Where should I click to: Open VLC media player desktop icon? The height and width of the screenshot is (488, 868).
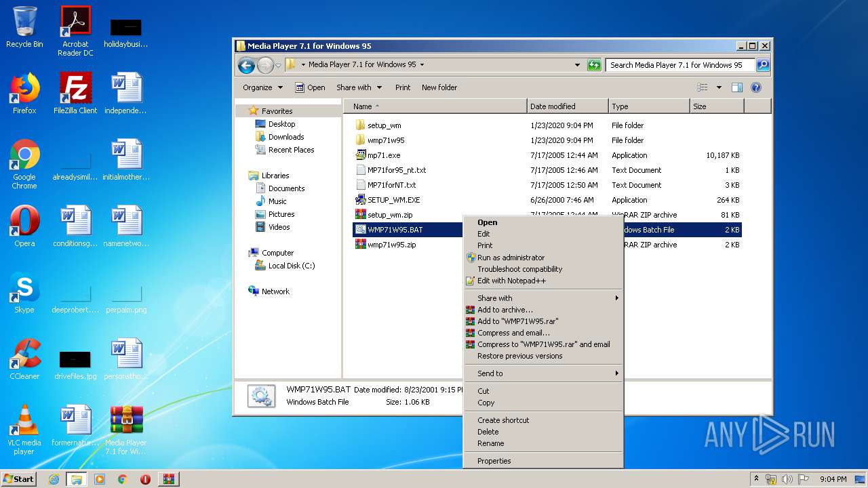click(24, 430)
